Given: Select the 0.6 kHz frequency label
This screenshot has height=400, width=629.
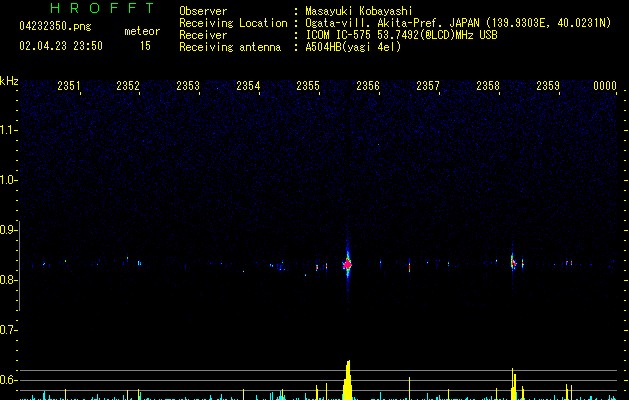Looking at the screenshot, I should (x=8, y=380).
